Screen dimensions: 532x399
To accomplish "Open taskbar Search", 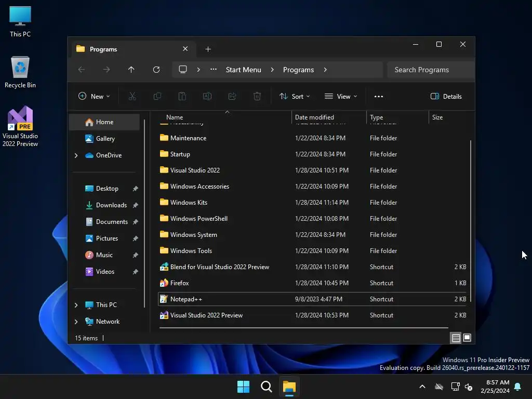I will [267, 387].
